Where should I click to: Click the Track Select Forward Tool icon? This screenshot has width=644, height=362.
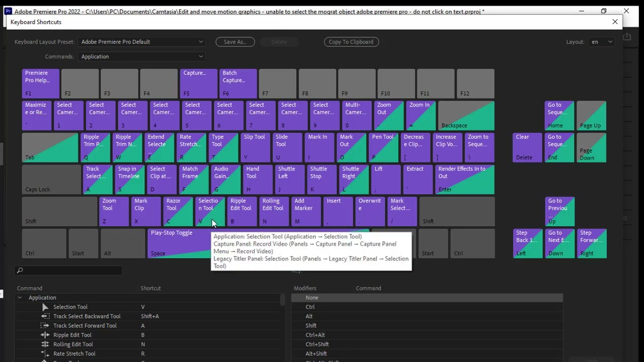(45, 326)
